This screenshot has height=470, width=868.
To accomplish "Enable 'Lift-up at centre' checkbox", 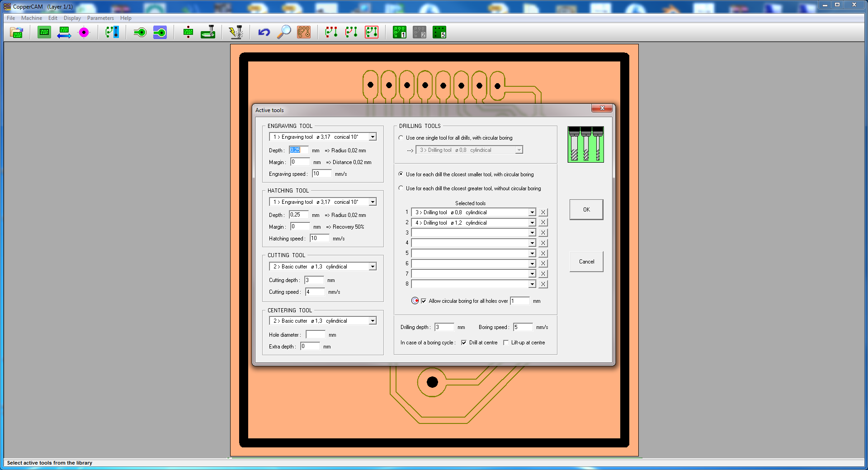I will [x=506, y=343].
